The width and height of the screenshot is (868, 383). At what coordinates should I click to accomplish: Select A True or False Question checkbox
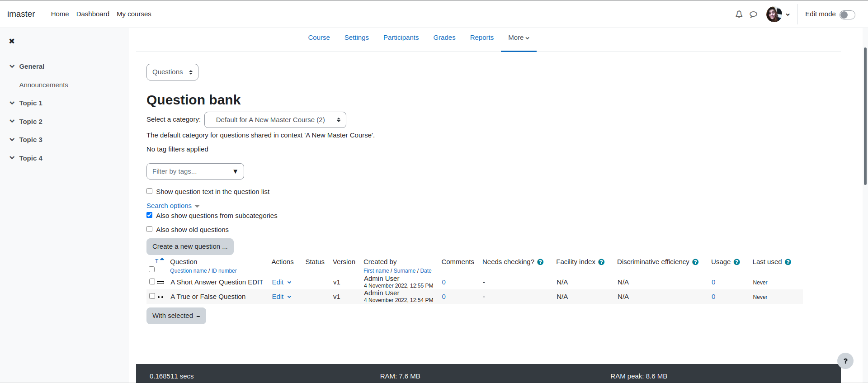click(x=152, y=296)
